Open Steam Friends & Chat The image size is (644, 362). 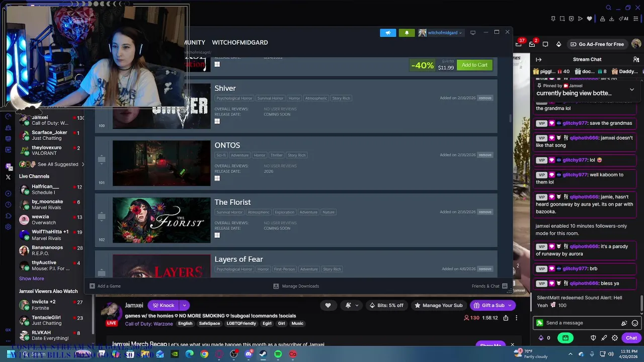(x=491, y=286)
